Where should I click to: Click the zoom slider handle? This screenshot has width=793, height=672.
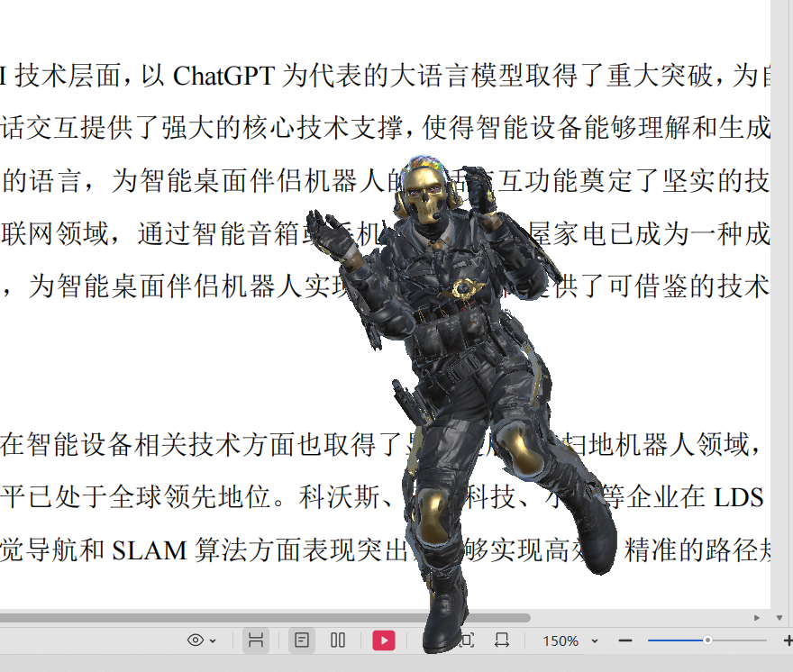pyautogui.click(x=707, y=640)
